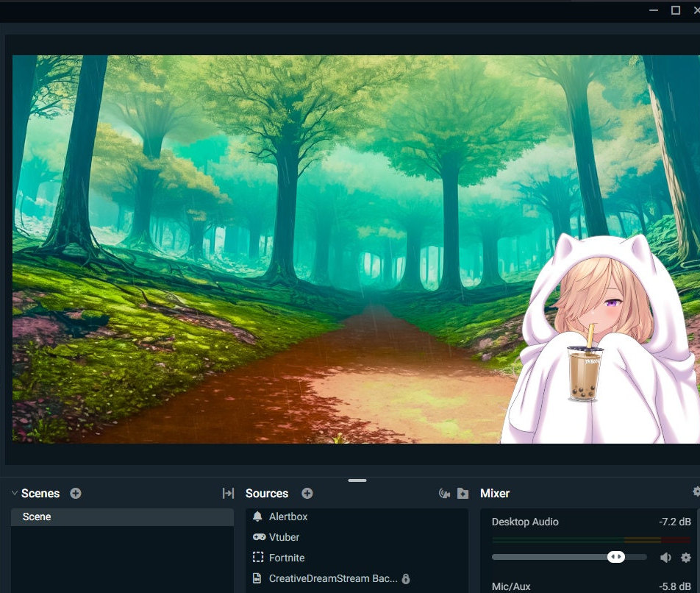700x593 pixels.
Task: Collapse the Scenes panel chevron
Action: 13,493
